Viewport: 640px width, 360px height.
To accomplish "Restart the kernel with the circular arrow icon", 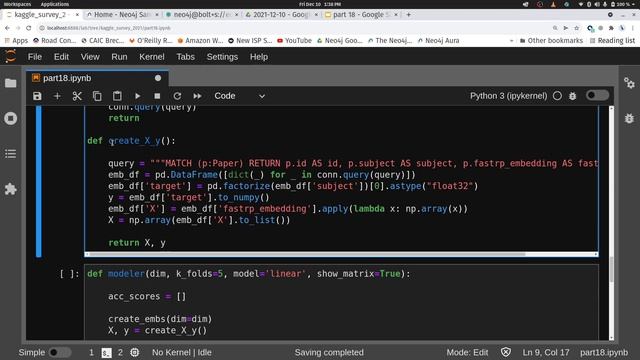I will point(177,96).
